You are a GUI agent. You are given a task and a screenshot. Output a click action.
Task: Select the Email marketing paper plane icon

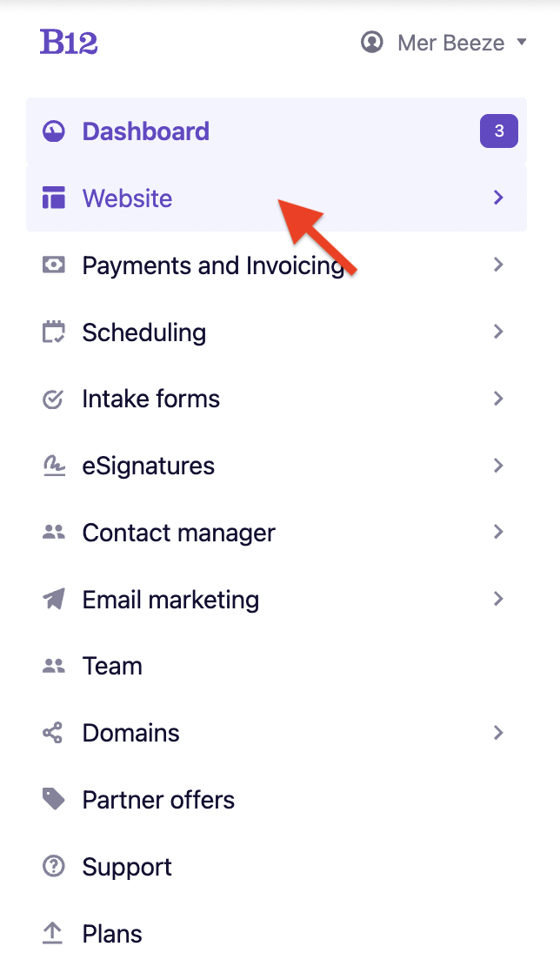click(53, 599)
